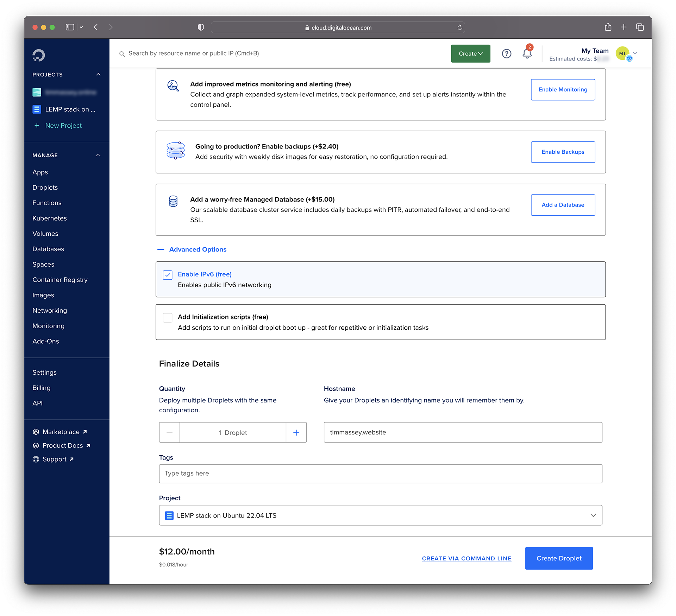Image resolution: width=676 pixels, height=616 pixels.
Task: Open a new tab with plus icon
Action: (x=624, y=27)
